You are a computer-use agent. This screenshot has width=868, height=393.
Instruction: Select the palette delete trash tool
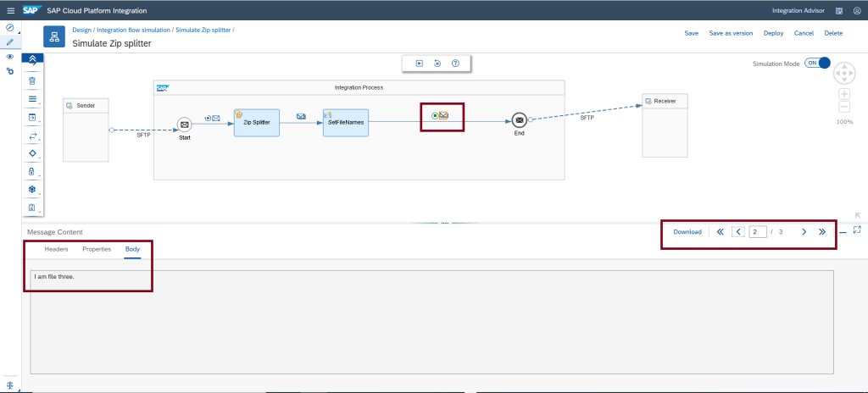point(32,80)
